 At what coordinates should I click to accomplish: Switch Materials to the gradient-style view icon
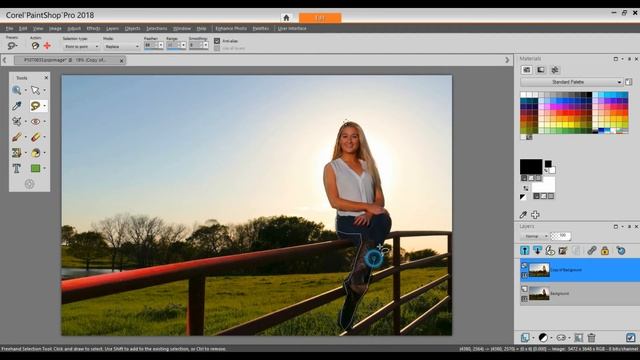[541, 70]
